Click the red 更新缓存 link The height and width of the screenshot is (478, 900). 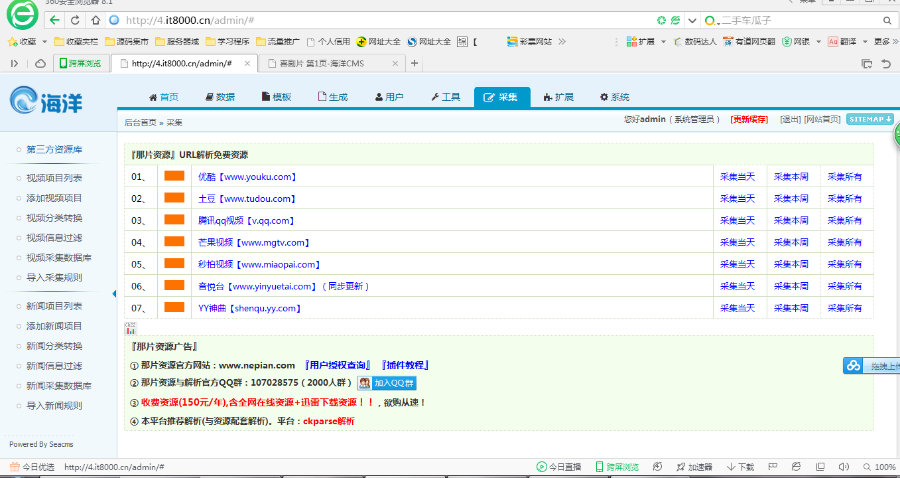749,119
